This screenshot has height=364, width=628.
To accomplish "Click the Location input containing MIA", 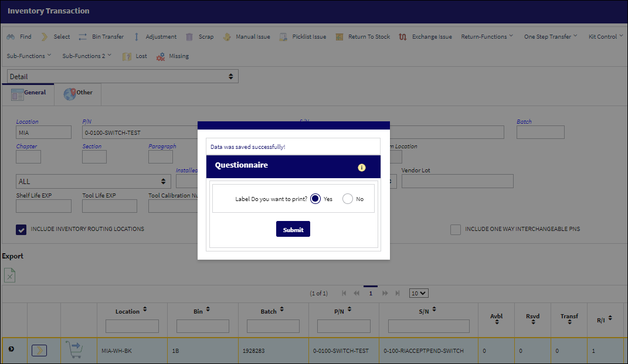I will (x=43, y=132).
